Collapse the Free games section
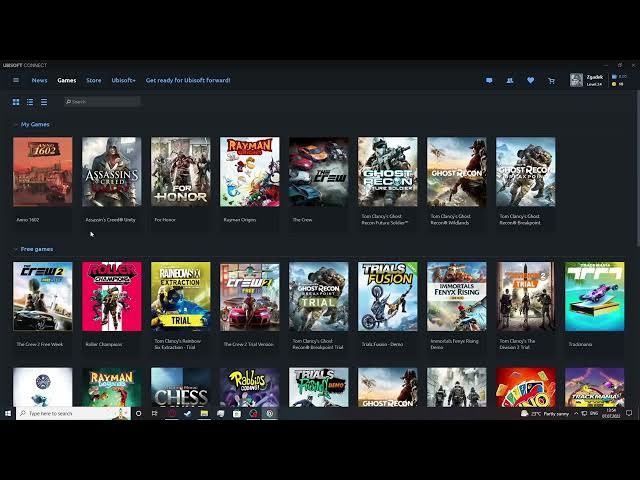This screenshot has width=640, height=480. pos(16,249)
